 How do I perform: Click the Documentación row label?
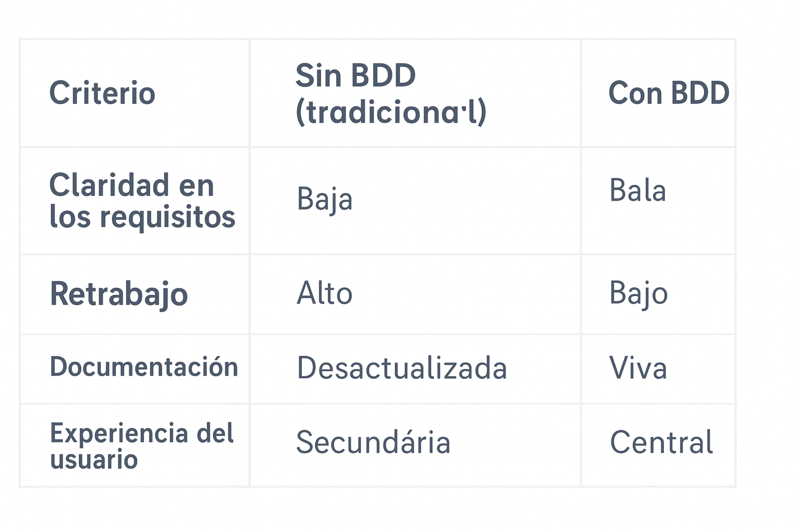click(144, 367)
